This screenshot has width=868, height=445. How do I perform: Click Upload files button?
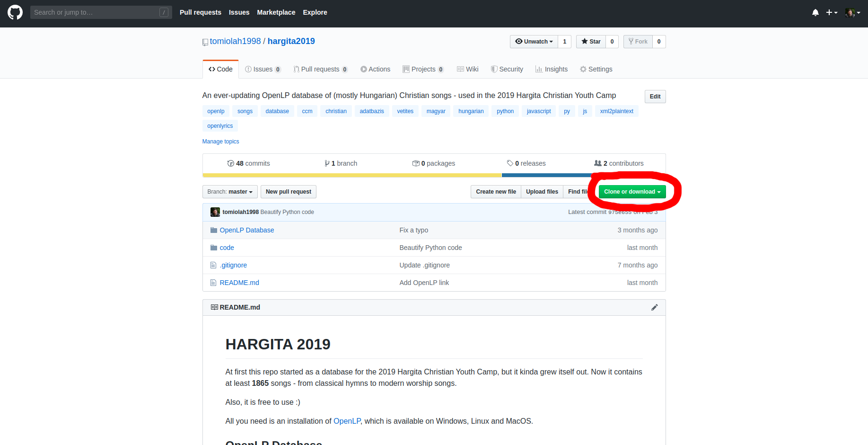(x=542, y=192)
